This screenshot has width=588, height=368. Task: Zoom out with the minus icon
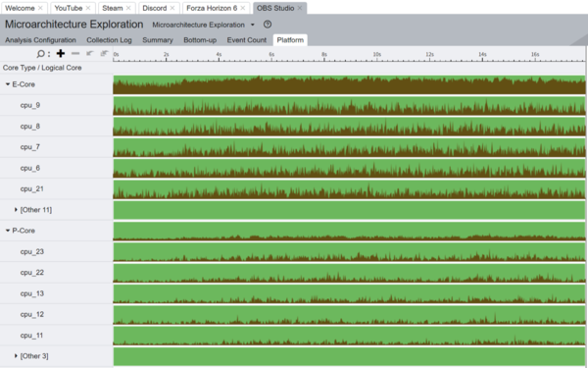tap(75, 53)
